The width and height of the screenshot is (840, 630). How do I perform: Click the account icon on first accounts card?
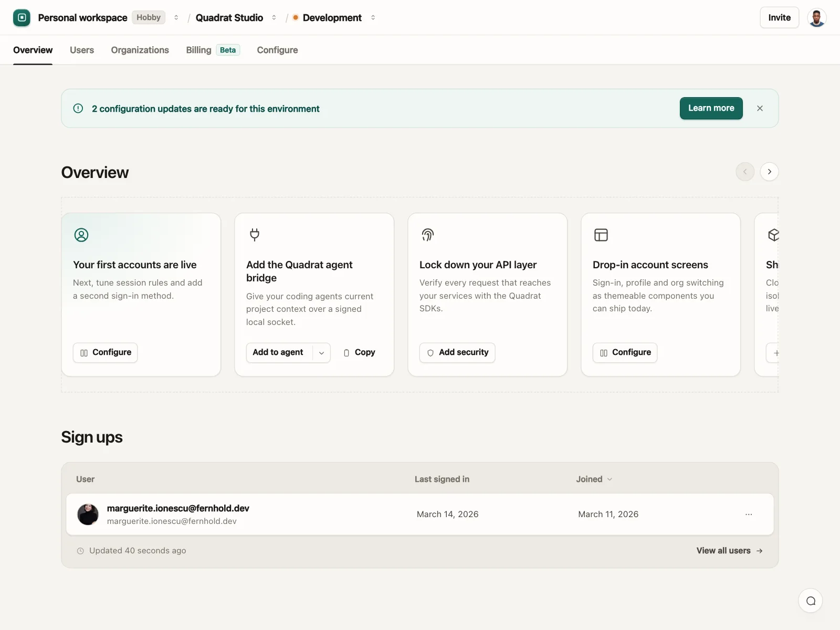pos(81,235)
